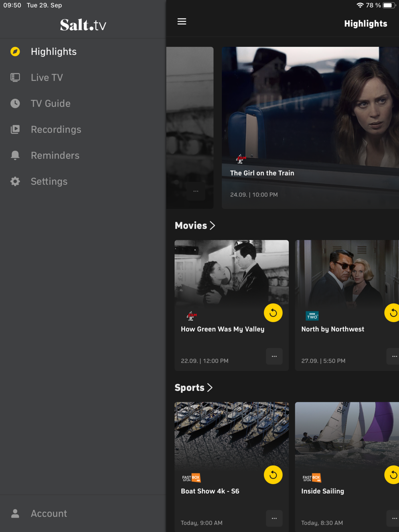Image resolution: width=399 pixels, height=532 pixels.
Task: Go to Settings menu item
Action: (83, 181)
